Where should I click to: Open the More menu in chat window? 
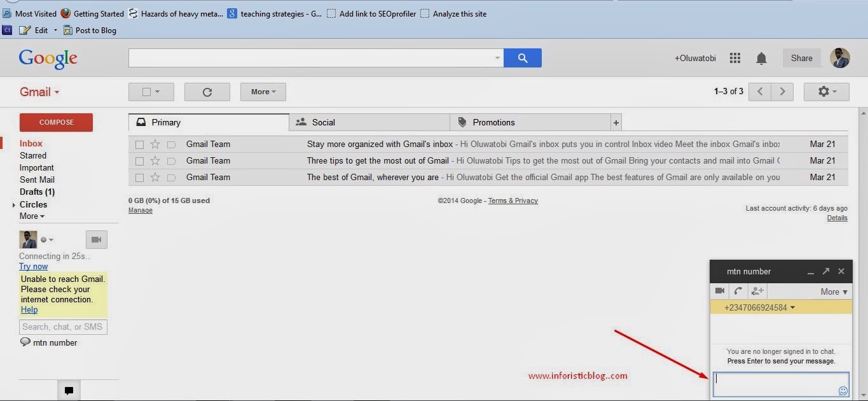(834, 292)
